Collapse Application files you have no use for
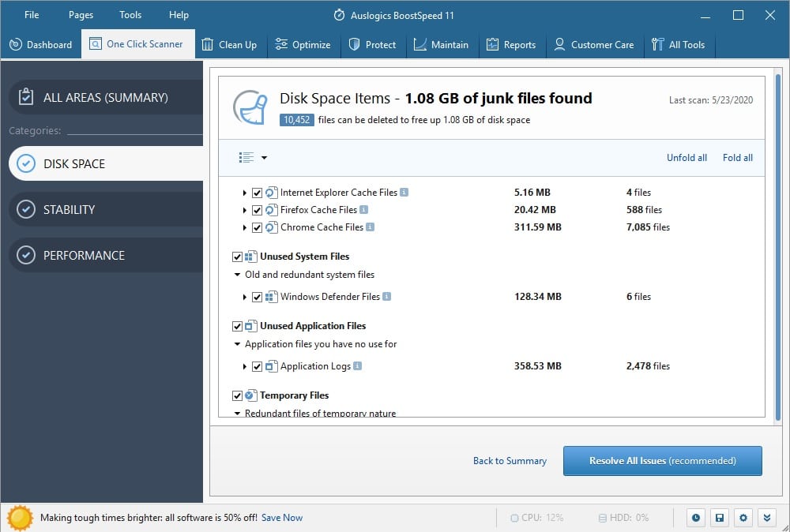The height and width of the screenshot is (532, 790). pos(237,344)
